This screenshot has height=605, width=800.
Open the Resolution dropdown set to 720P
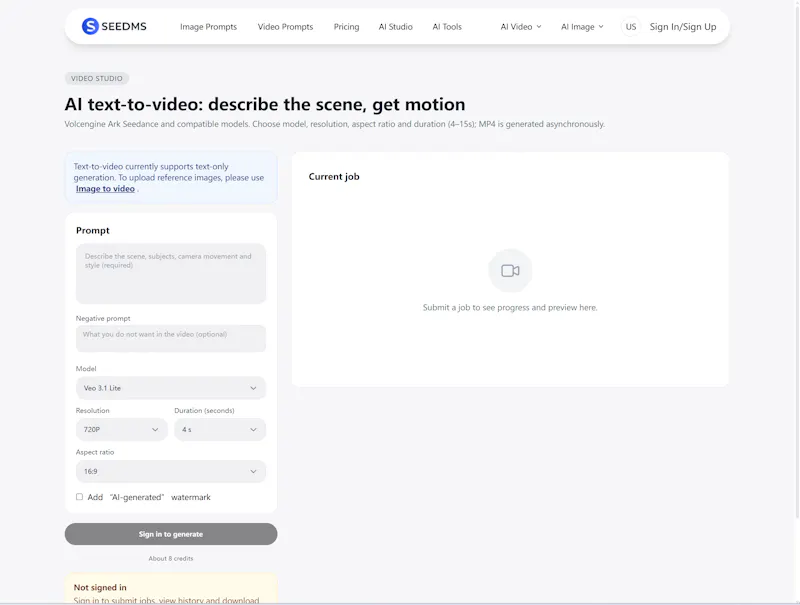[x=121, y=430]
